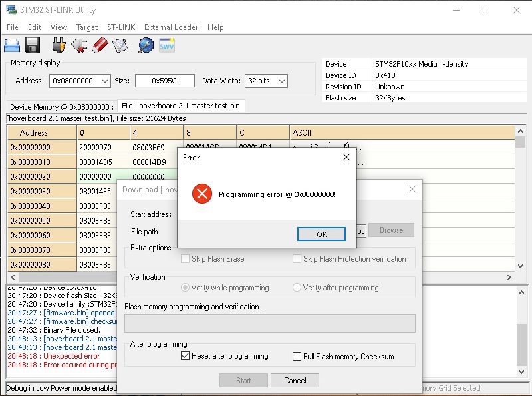Viewport: 532px width, 396px height.
Task: Click OK in the Error dialog
Action: pos(321,234)
